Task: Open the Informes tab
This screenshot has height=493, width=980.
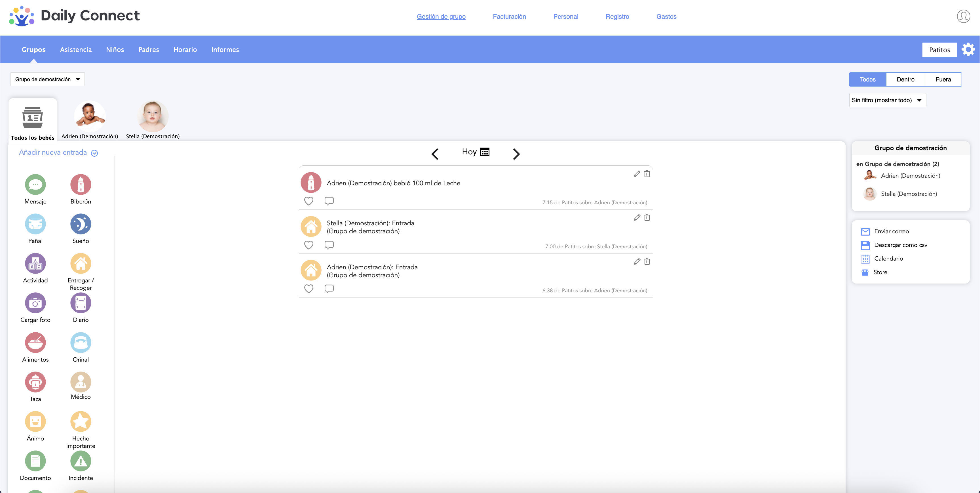Action: 225,49
